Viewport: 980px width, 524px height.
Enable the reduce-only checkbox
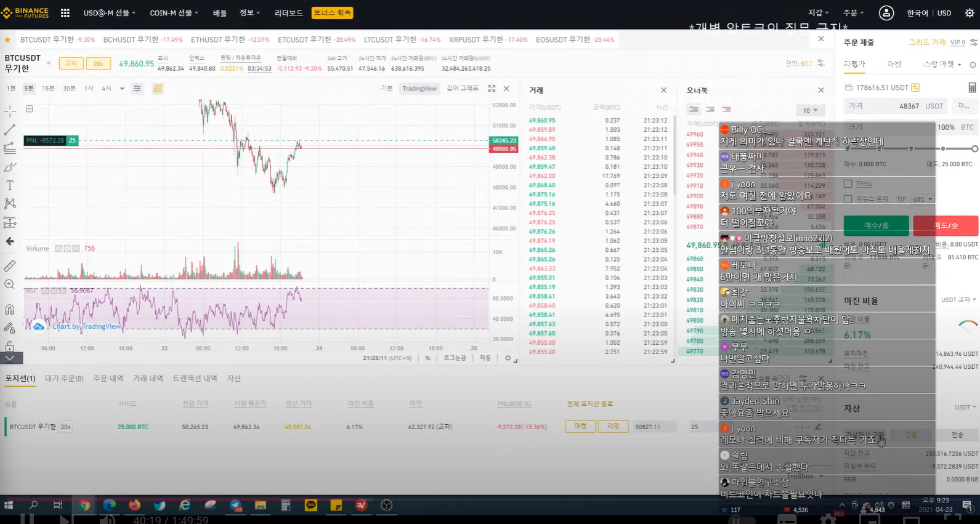tap(848, 199)
